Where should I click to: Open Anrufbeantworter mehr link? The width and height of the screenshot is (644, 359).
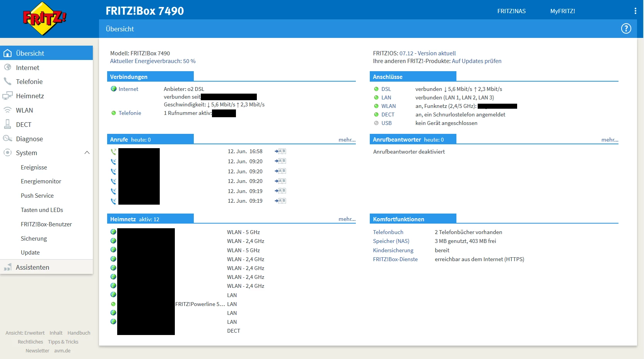pos(610,140)
